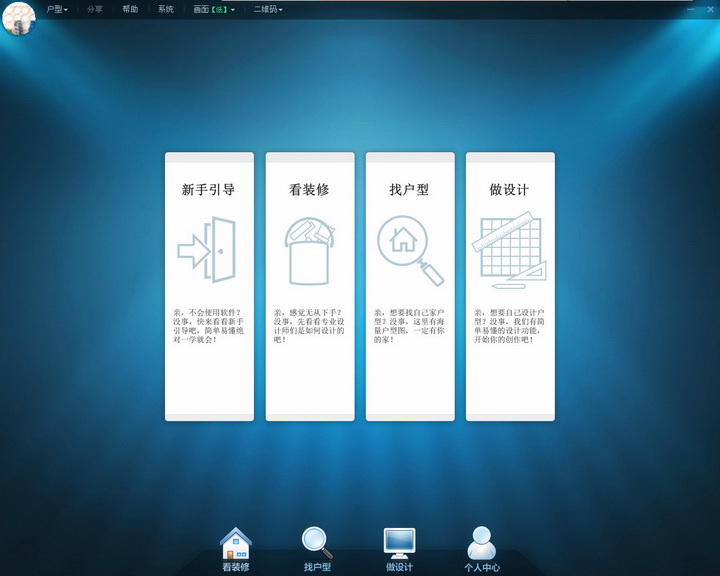The height and width of the screenshot is (576, 720).
Task: Click the 看装修 house icon in bottom dock
Action: coord(236,543)
